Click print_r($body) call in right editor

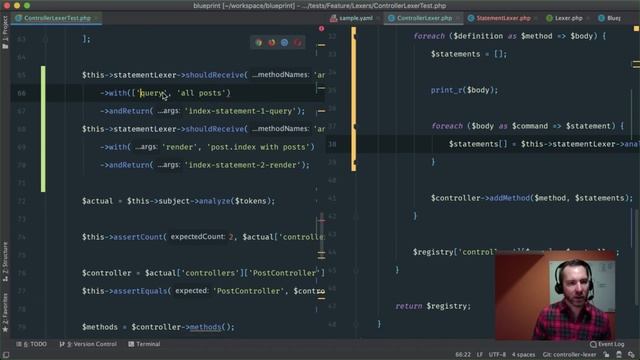click(464, 90)
